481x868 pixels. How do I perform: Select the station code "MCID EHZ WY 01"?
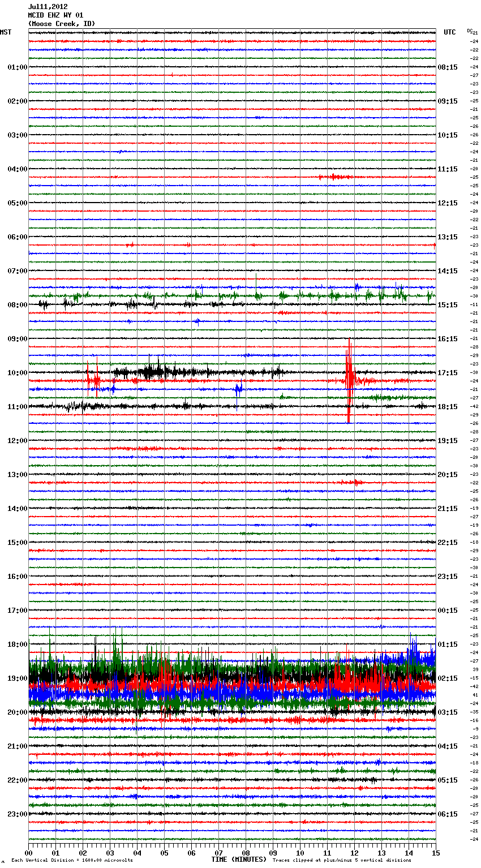55,15
